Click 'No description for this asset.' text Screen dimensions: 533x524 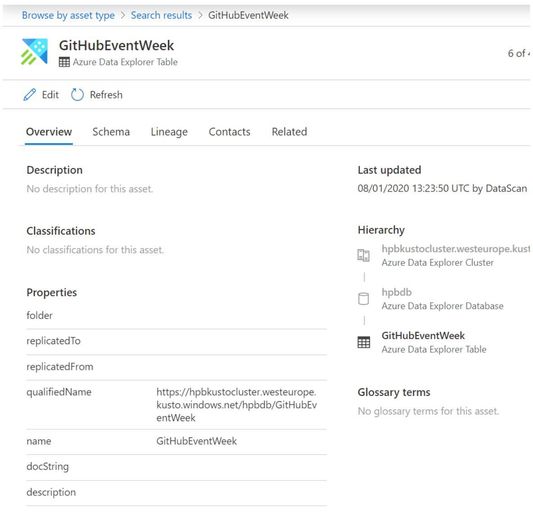pyautogui.click(x=90, y=189)
